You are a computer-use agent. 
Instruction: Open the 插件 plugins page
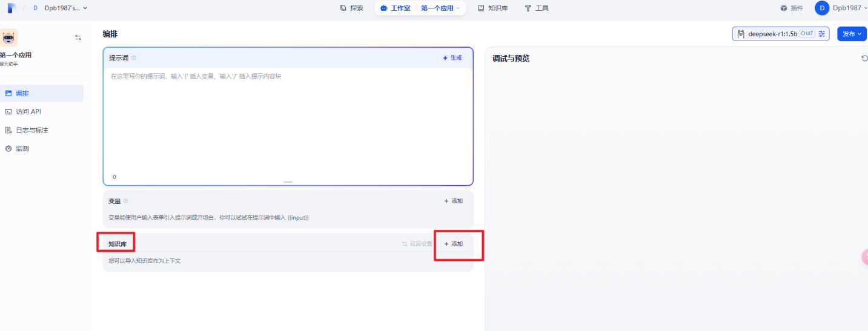click(792, 8)
